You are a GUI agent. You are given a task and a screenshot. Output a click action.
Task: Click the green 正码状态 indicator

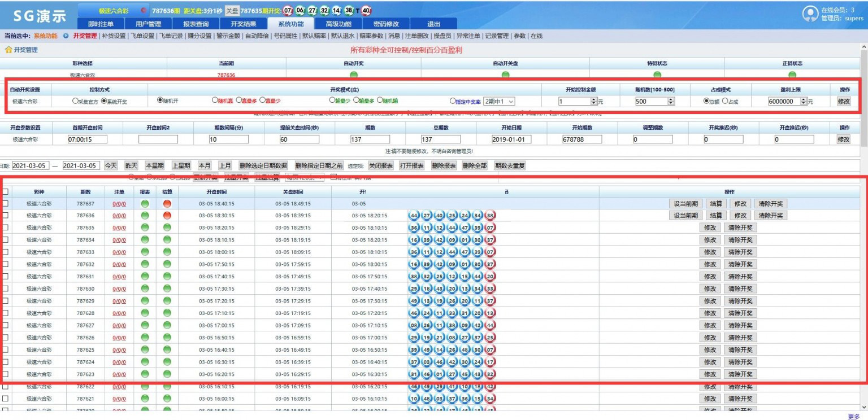tap(792, 75)
